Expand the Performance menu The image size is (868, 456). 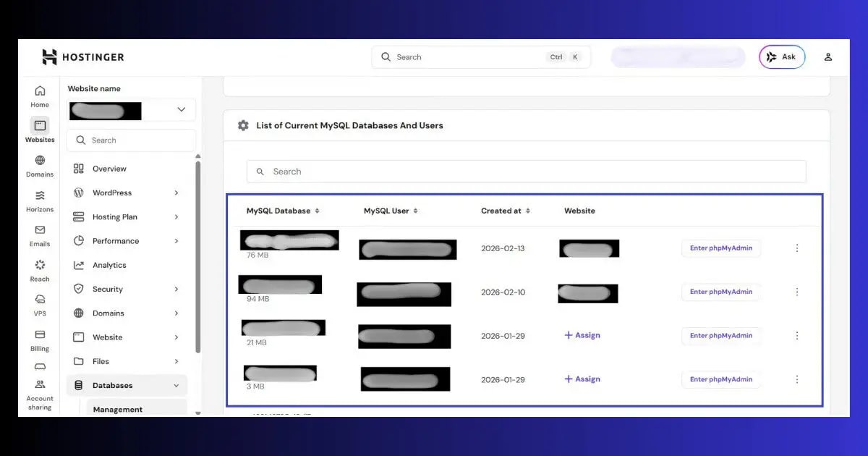127,241
